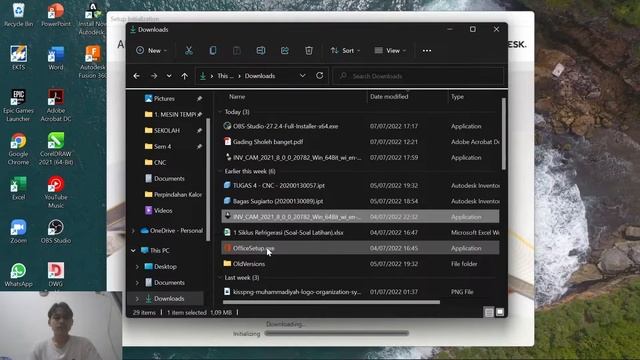Screen dimensions: 640x360
Task: Collapse the Today (3) group
Action: 220,112
